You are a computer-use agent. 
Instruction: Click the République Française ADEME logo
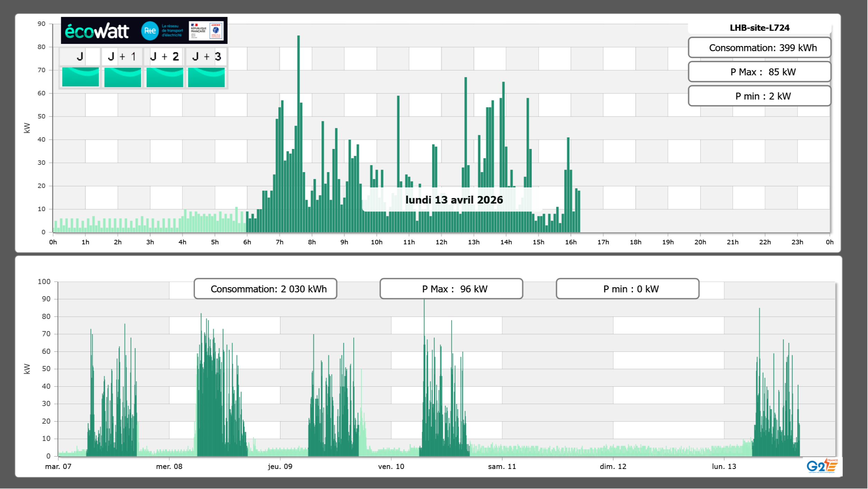(206, 31)
